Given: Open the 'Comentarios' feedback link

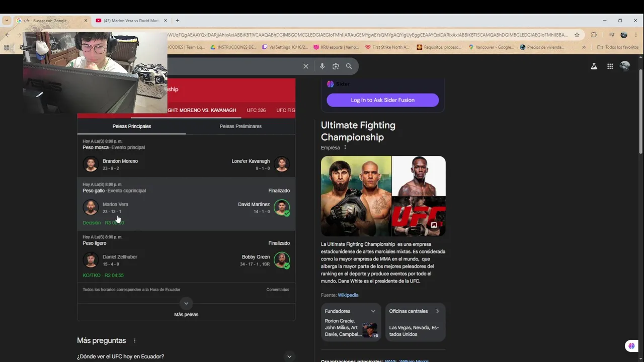Looking at the screenshot, I should [278, 290].
